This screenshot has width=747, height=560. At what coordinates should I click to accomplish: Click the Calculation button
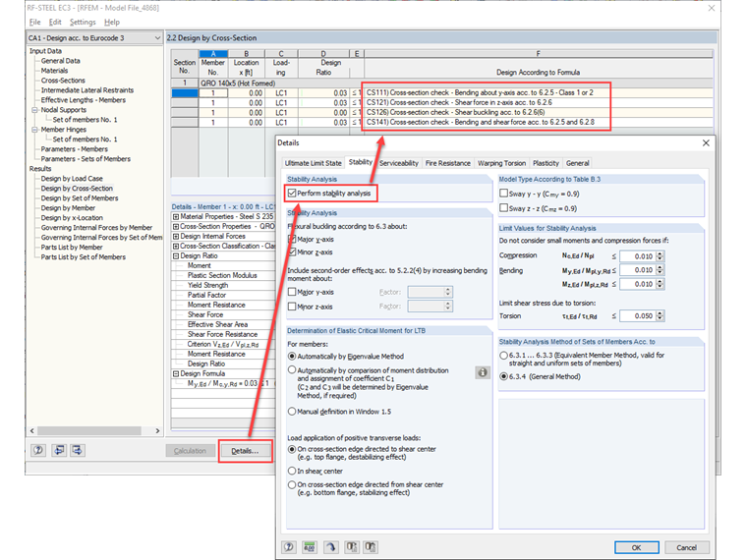point(190,451)
